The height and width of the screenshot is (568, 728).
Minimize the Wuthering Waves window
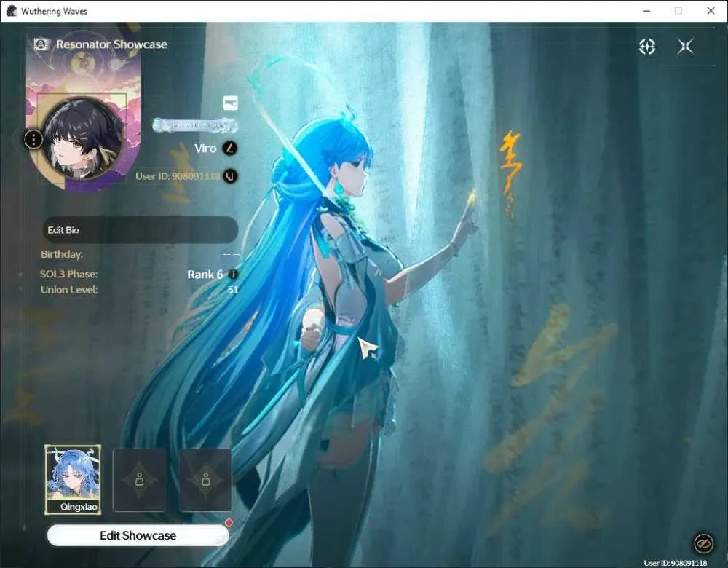coord(646,11)
